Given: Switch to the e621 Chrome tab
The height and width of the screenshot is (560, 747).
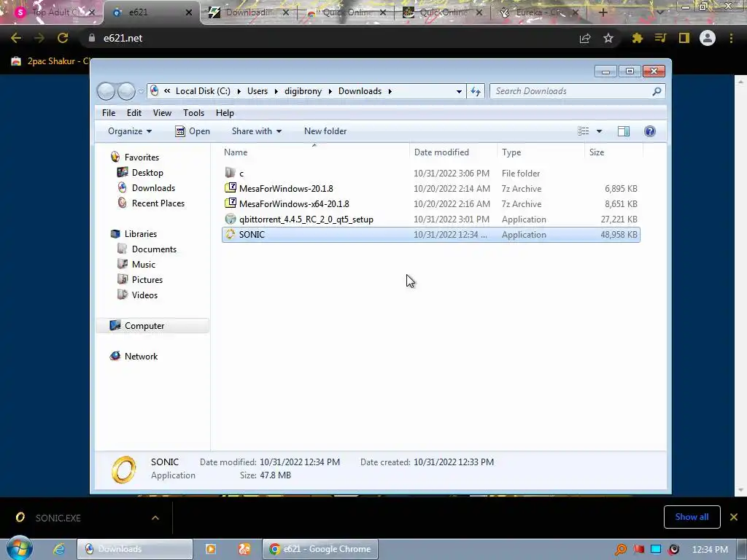Looking at the screenshot, I should 150,12.
